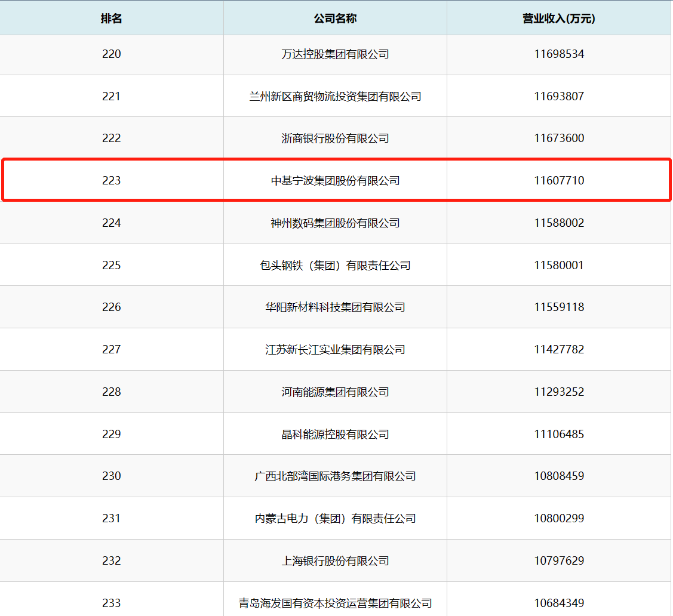Click 华阳新材料科技集团有限公司 cell
The height and width of the screenshot is (616, 673).
(x=335, y=307)
